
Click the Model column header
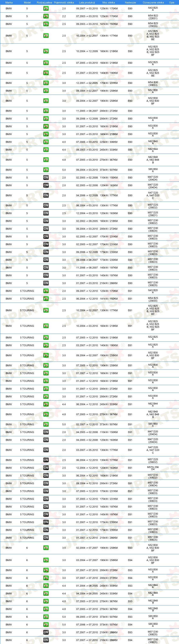click(27, 3)
